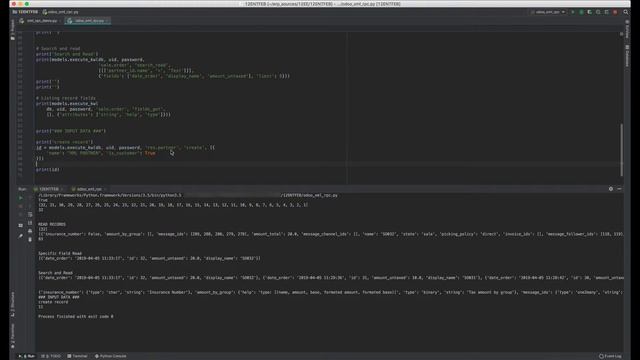Open the Favorites tool window side tab
640x360 pixels.
(x=13, y=337)
